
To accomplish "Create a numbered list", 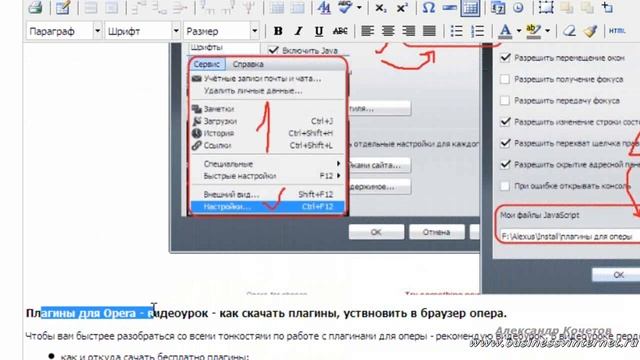I will 477,31.
